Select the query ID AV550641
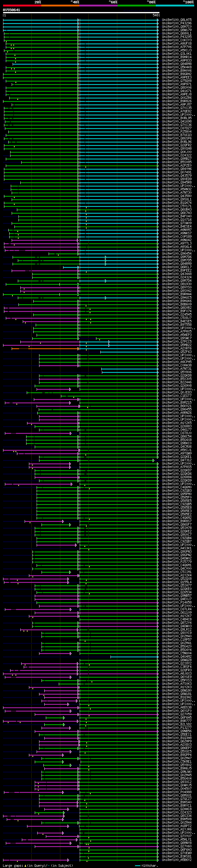Screen dimensions: 197x868 [x=11, y=10]
